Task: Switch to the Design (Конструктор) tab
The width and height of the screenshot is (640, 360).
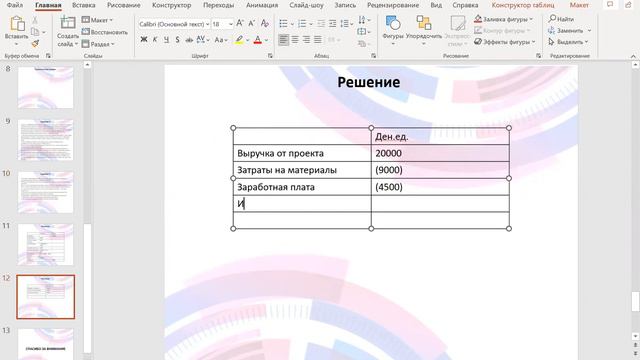Action: (x=171, y=5)
